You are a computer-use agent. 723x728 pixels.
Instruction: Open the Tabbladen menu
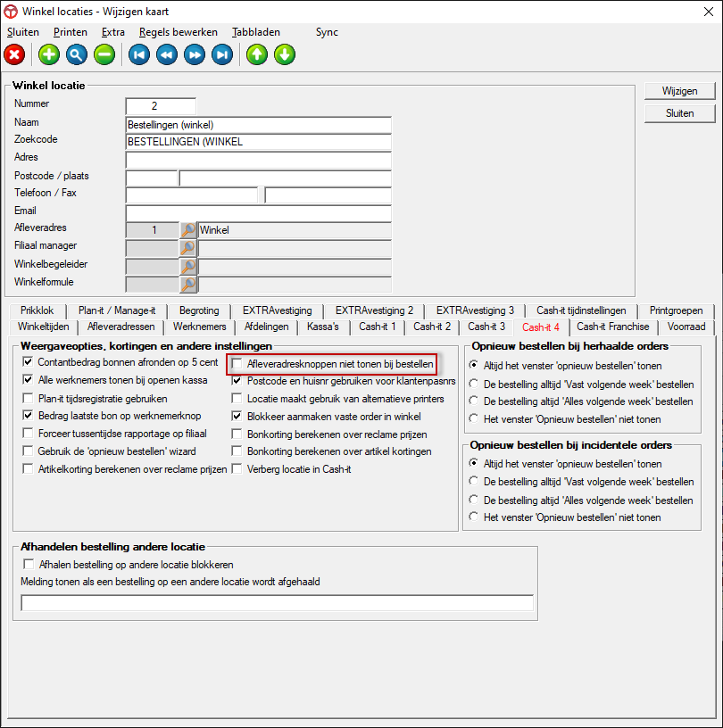(x=256, y=32)
